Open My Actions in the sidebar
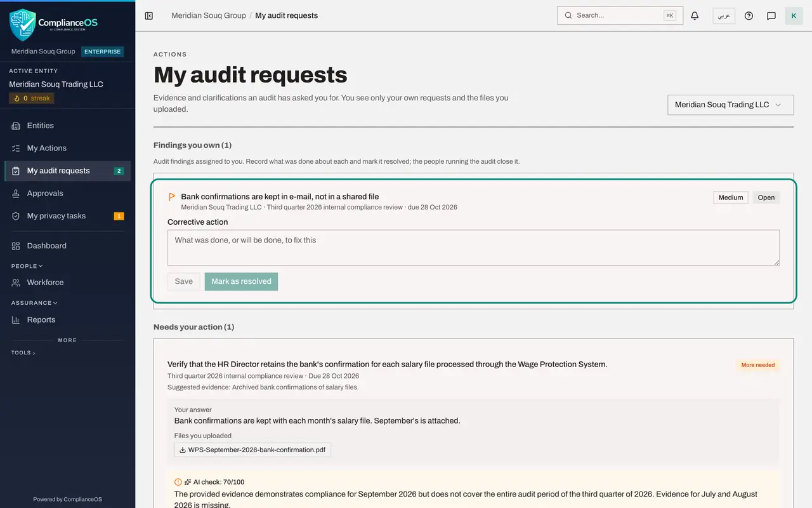 (x=67, y=149)
